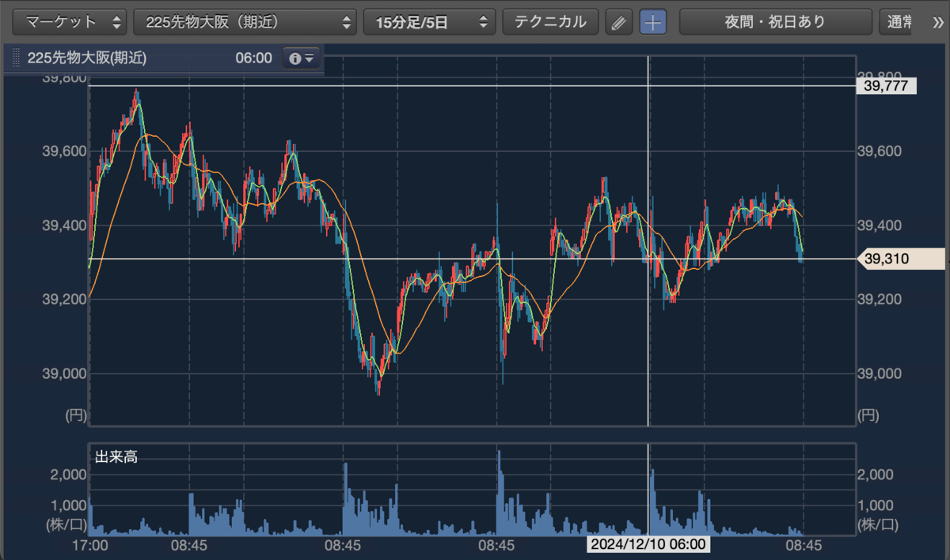950x560 pixels.
Task: Click the 225先物大阪(期近) legend title
Action: tap(87, 58)
